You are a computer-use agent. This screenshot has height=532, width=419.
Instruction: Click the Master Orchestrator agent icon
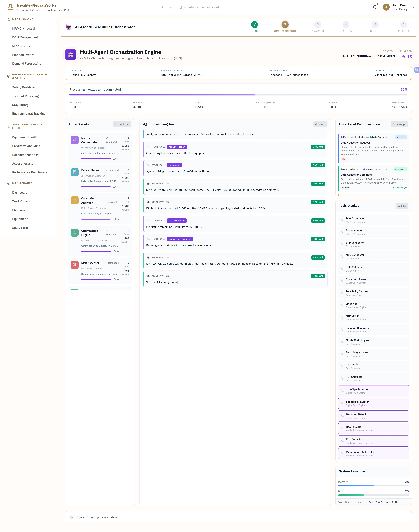point(75,140)
